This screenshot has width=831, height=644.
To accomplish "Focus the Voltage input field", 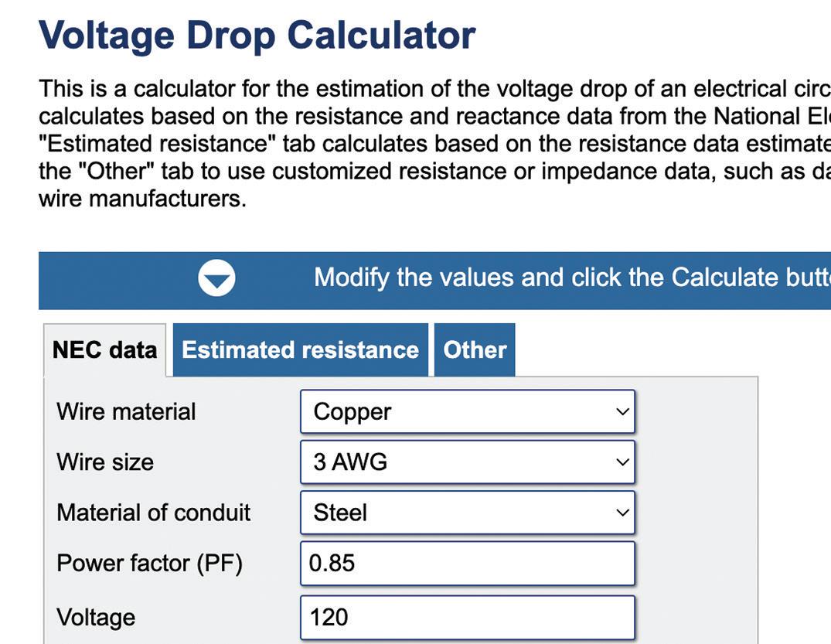I will click(466, 617).
